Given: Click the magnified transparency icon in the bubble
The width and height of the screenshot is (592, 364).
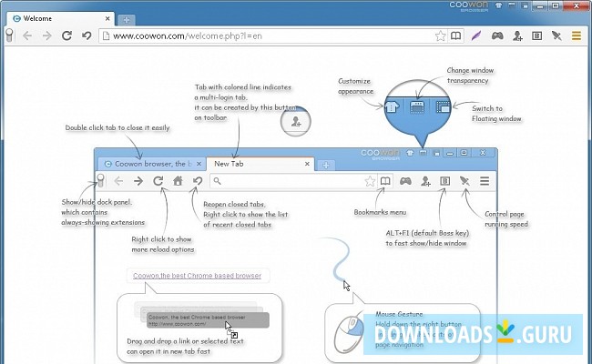Looking at the screenshot, I should 417,107.
